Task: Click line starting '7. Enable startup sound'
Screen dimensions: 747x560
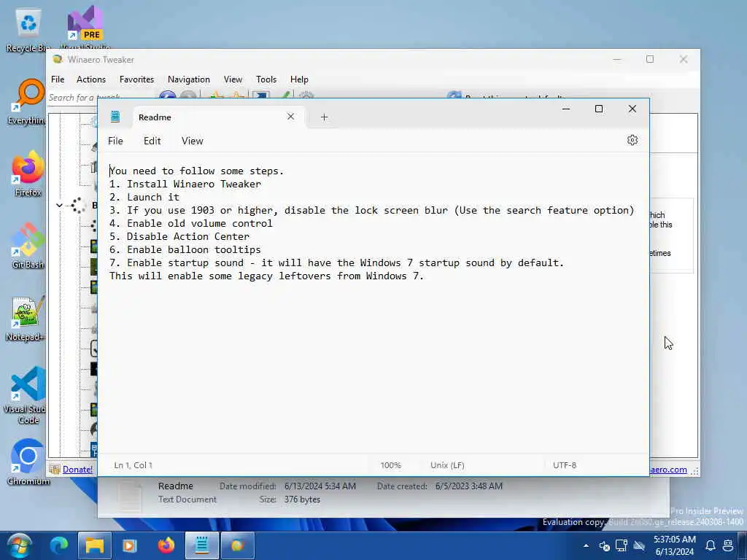Action: [x=337, y=262]
